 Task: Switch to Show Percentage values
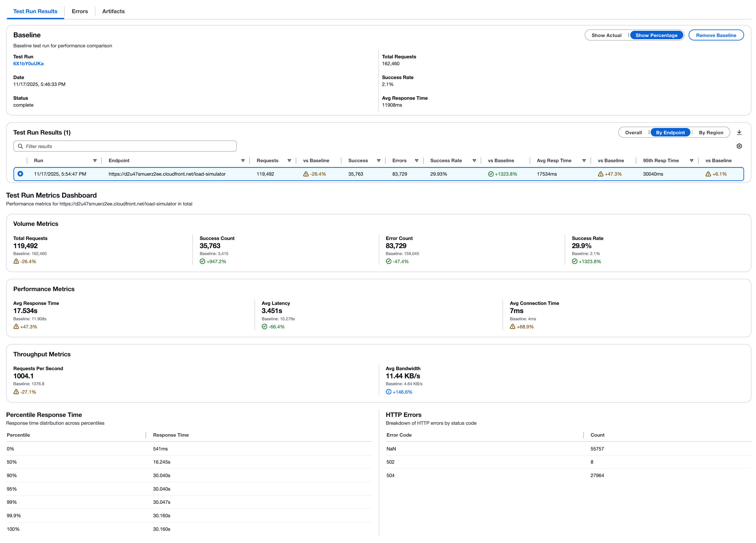(x=656, y=35)
